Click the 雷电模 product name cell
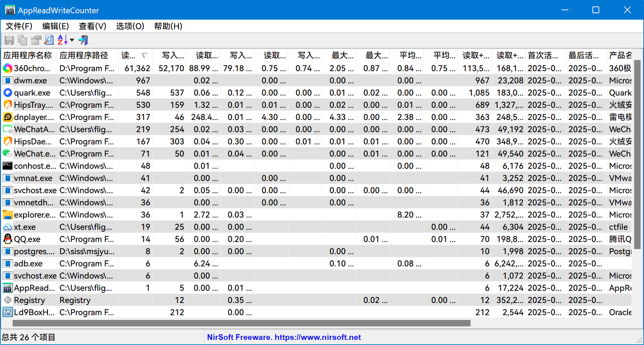644x345 pixels. (620, 117)
